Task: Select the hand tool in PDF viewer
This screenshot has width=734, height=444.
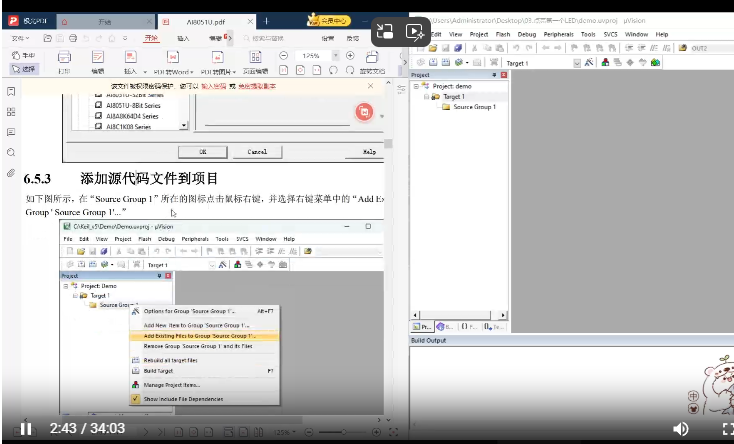Action: click(x=23, y=55)
